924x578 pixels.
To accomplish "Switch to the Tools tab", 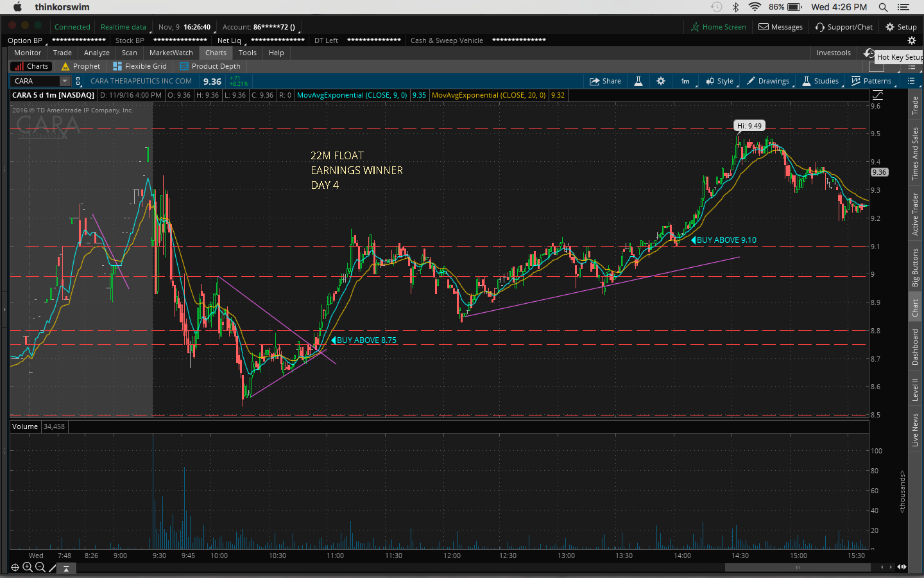I will pos(248,53).
